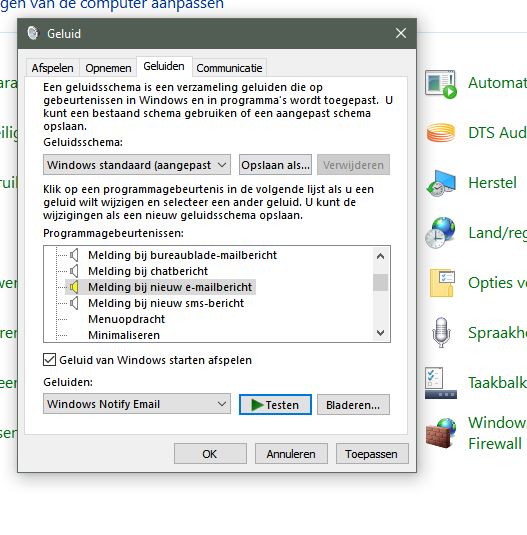Screen dimensions: 527x535
Task: Open the Land/regio globe clock icon
Action: (x=441, y=233)
